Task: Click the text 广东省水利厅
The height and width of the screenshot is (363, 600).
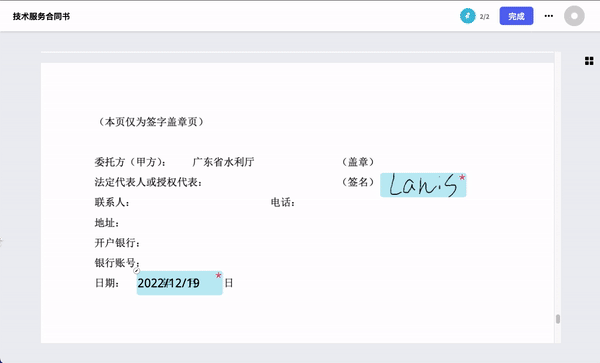Action: coord(223,162)
